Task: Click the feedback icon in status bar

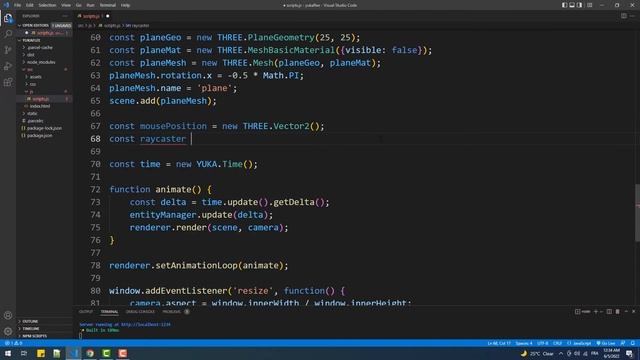Action: pos(623,343)
